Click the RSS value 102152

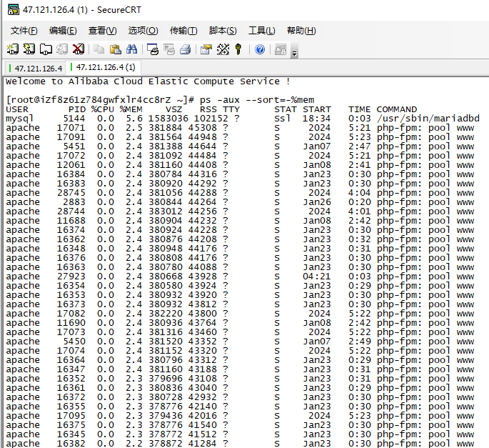(211, 119)
